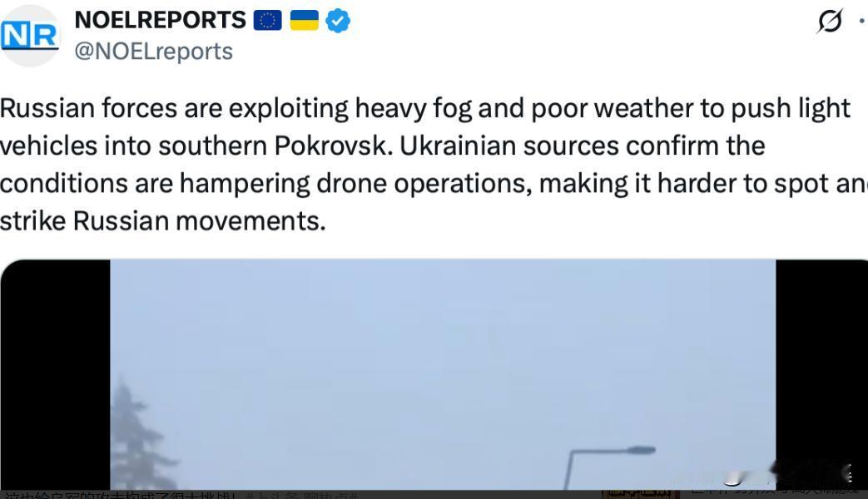Open the small orange thumbnail at bottom edge
868x499 pixels.
[x=641, y=494]
